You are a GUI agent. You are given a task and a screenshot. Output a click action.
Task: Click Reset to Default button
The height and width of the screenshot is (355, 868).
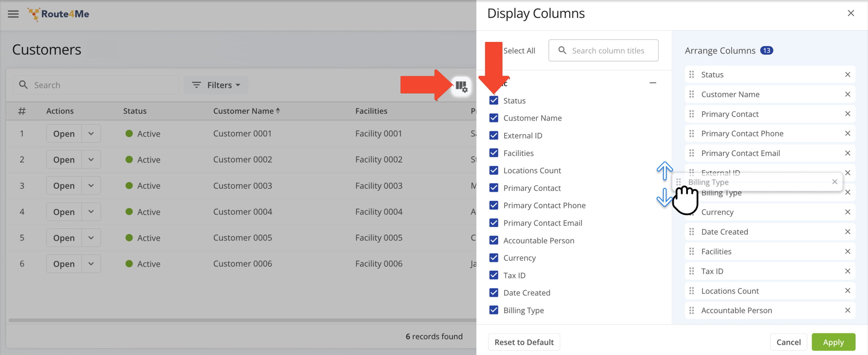pos(524,342)
